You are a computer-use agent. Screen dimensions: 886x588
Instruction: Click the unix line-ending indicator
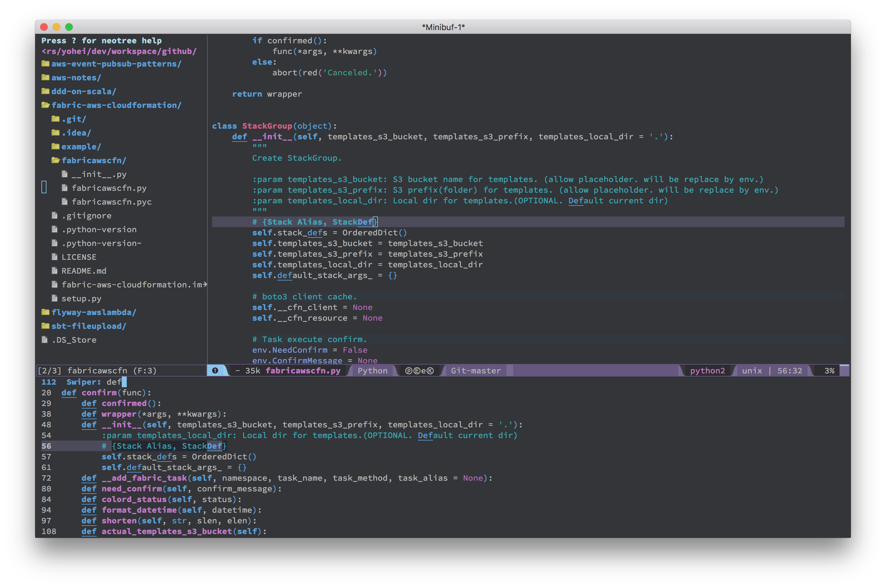[752, 371]
